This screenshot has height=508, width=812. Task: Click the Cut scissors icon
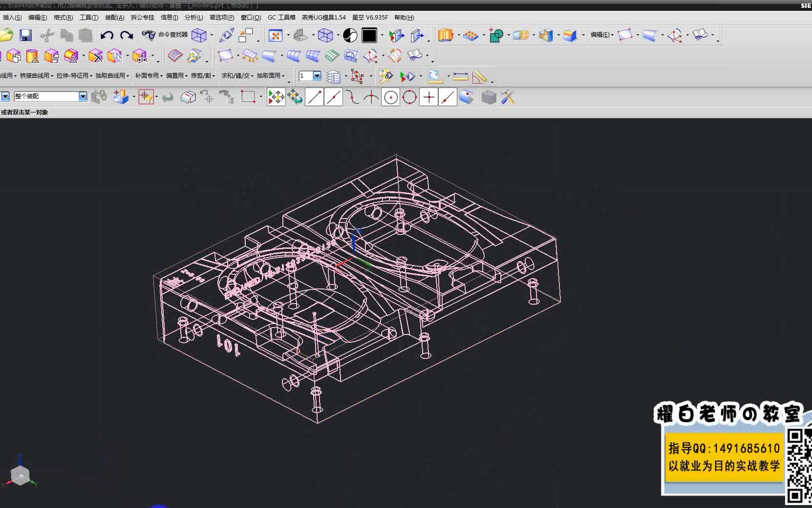[47, 35]
